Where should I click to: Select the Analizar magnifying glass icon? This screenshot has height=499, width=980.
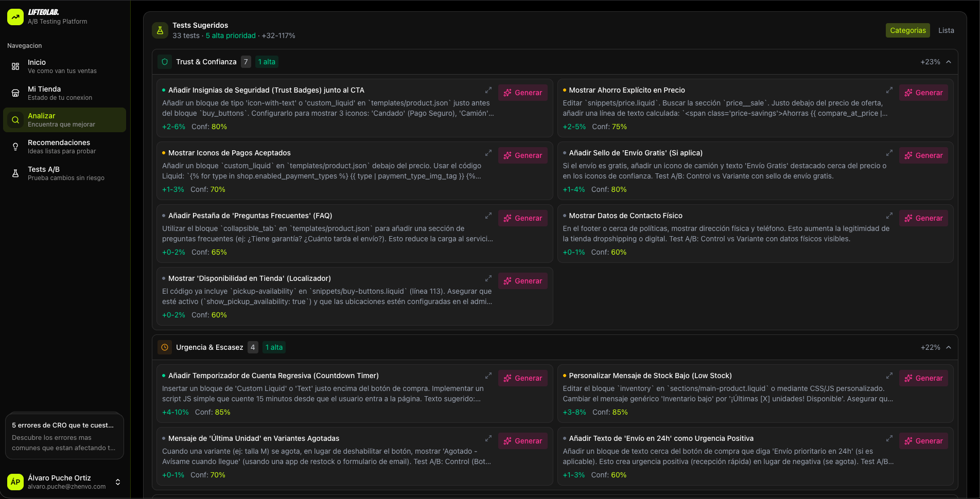[15, 119]
